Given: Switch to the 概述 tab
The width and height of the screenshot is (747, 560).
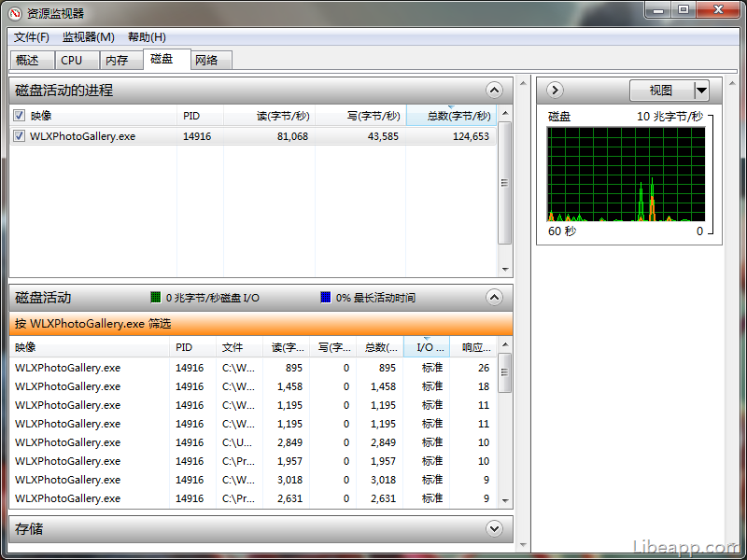Looking at the screenshot, I should 32,61.
